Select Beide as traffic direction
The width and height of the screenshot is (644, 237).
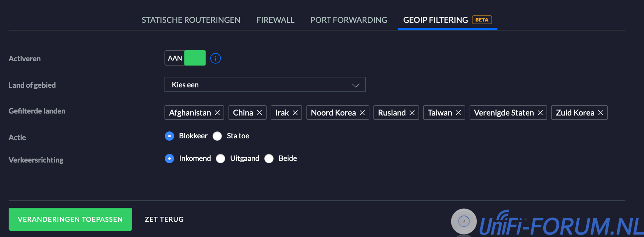269,159
